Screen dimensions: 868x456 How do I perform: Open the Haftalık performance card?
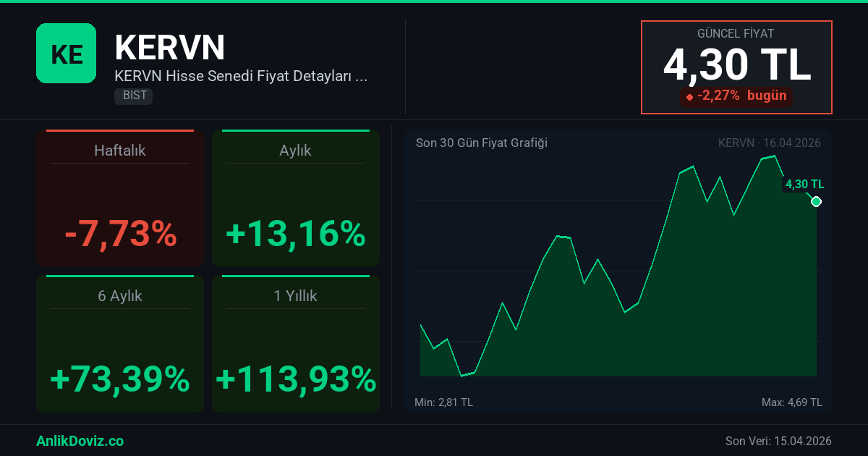(120, 199)
